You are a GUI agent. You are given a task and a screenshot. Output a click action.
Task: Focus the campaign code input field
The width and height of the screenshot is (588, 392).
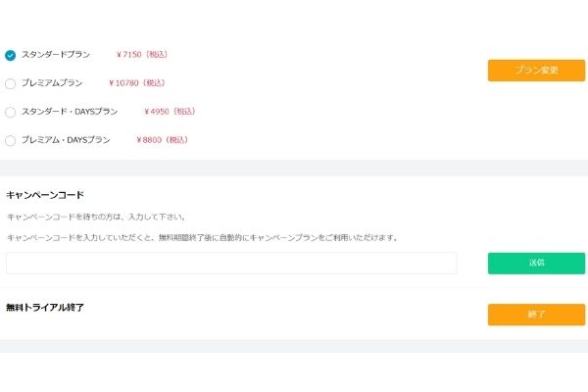coord(231,263)
